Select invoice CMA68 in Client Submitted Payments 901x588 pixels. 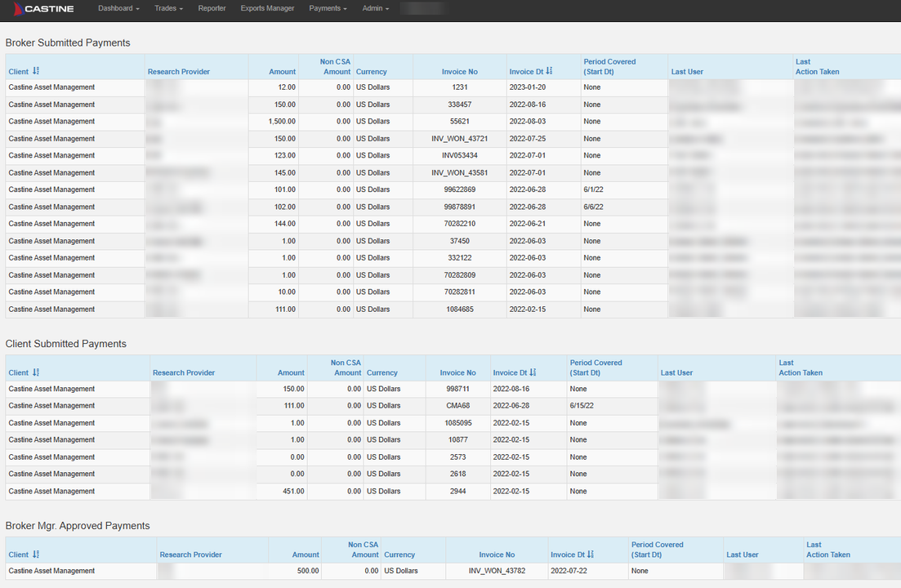click(x=458, y=406)
